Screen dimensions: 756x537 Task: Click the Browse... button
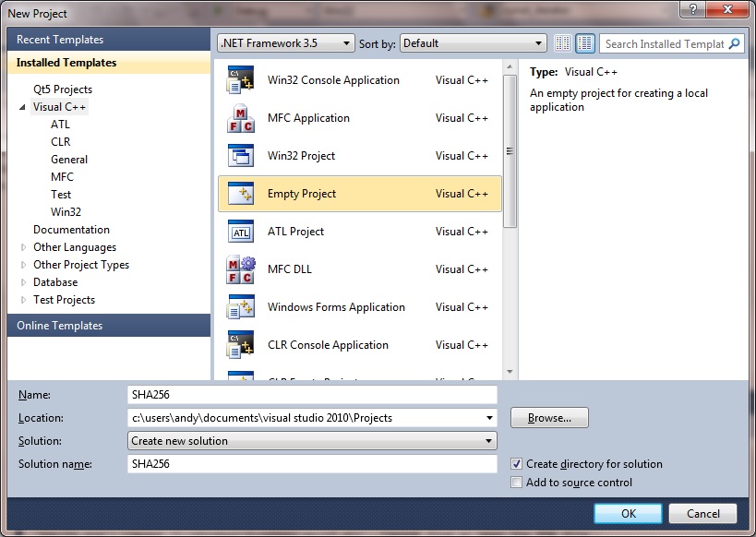click(x=549, y=418)
